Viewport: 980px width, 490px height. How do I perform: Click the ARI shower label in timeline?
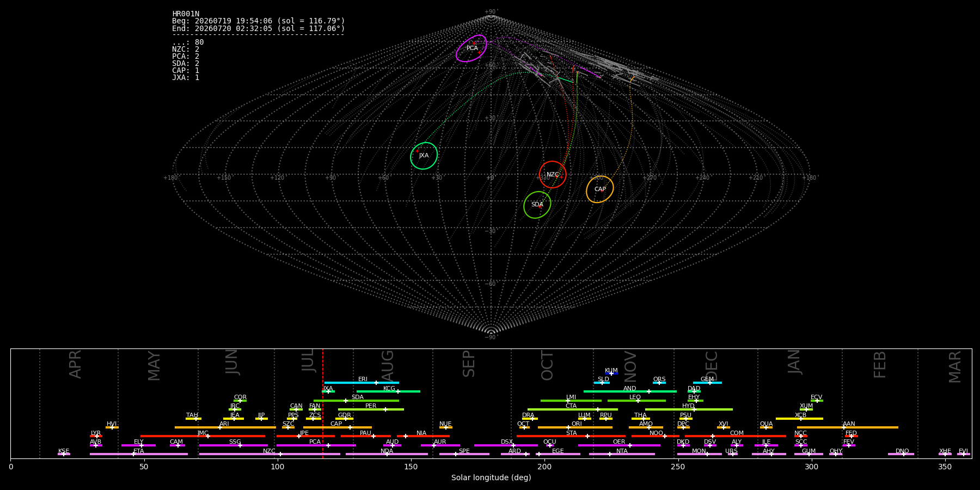point(224,424)
